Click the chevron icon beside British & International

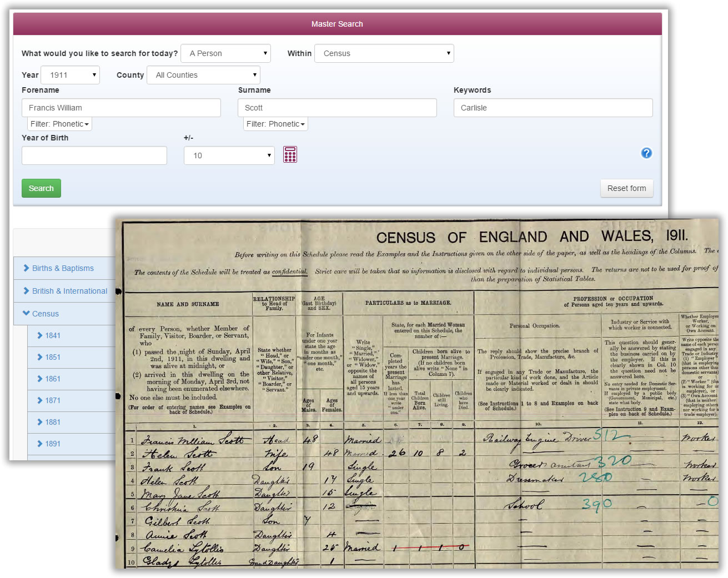click(26, 291)
